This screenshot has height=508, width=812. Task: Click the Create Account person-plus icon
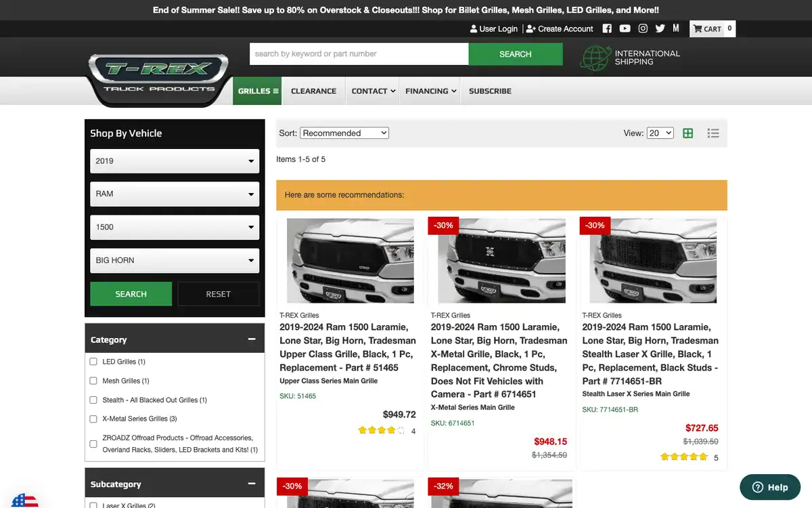531,29
